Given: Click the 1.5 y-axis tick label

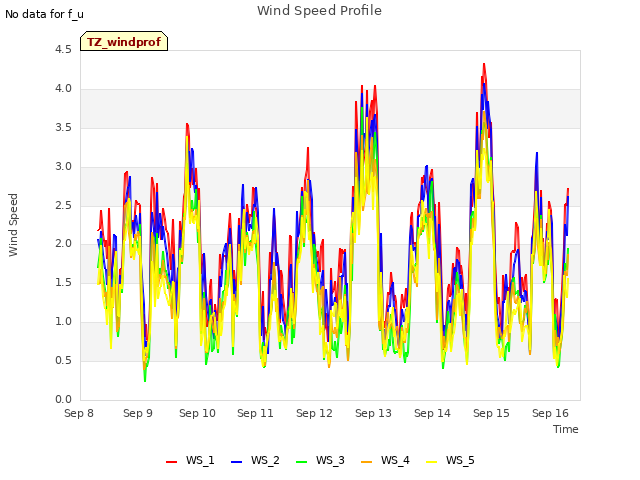Looking at the screenshot, I should click(63, 282).
